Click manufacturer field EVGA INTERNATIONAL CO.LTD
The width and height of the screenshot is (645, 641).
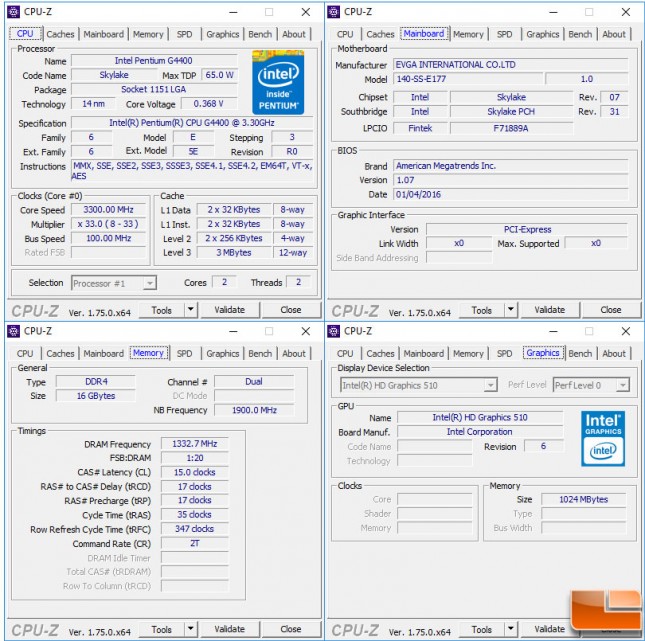pyautogui.click(x=511, y=65)
